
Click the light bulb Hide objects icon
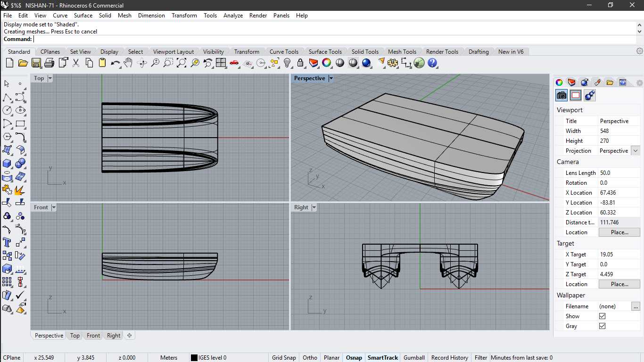(x=287, y=63)
